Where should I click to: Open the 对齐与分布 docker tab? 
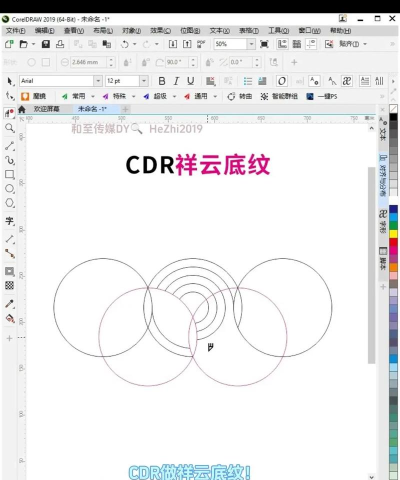click(x=383, y=175)
